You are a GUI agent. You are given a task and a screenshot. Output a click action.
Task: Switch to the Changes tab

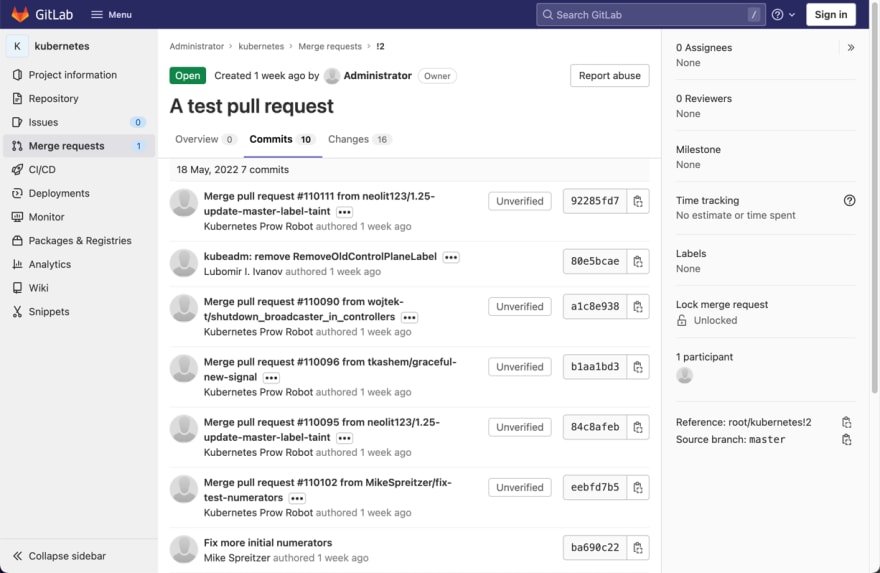359,139
